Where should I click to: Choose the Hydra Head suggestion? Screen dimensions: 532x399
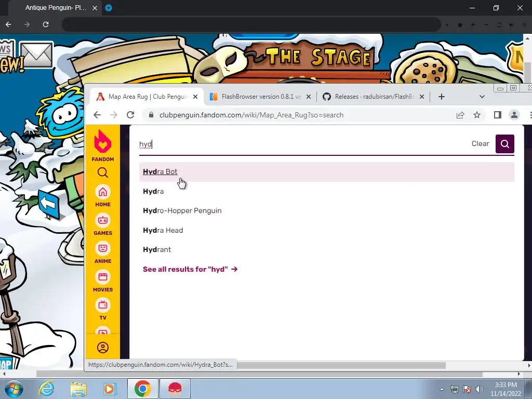tap(326, 230)
